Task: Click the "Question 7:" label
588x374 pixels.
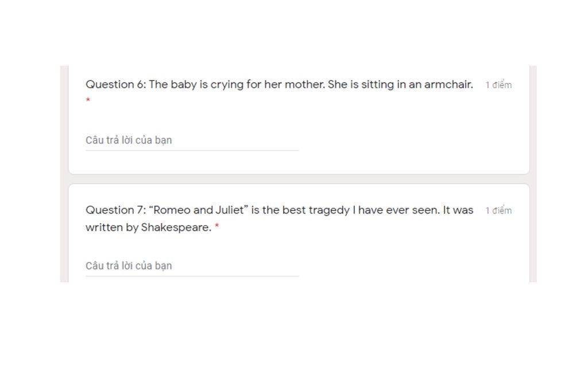Action: pos(115,211)
